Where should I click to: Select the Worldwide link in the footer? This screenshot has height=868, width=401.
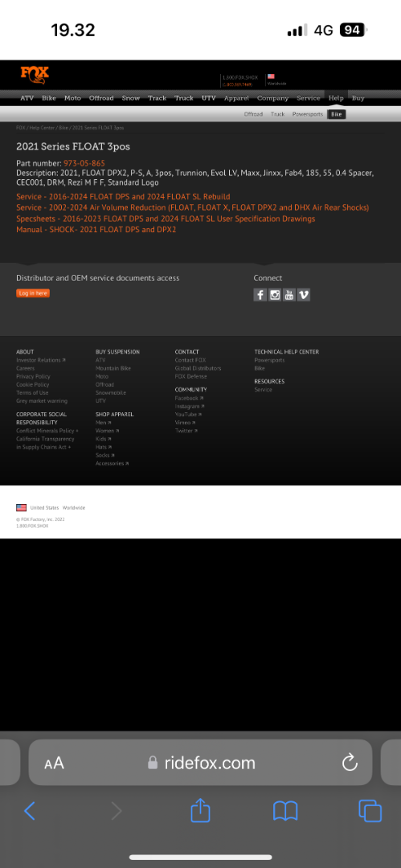coord(74,508)
